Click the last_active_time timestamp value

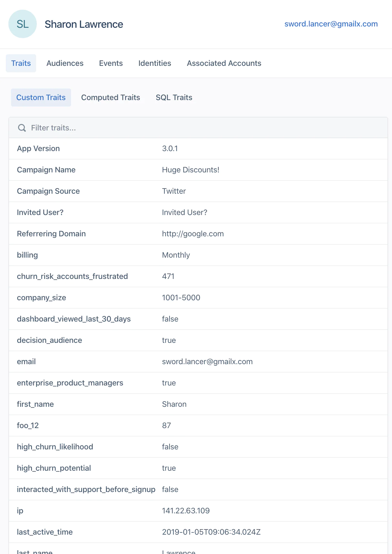click(x=211, y=532)
